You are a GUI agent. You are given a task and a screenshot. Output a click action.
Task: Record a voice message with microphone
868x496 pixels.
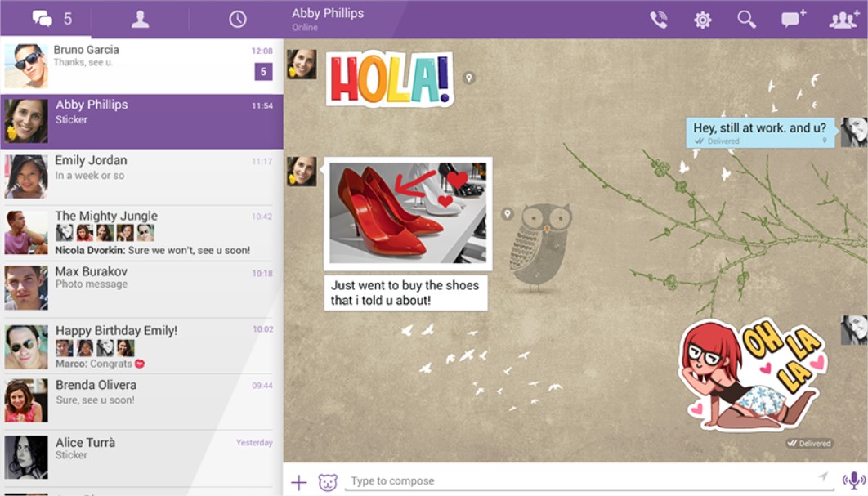click(x=853, y=480)
